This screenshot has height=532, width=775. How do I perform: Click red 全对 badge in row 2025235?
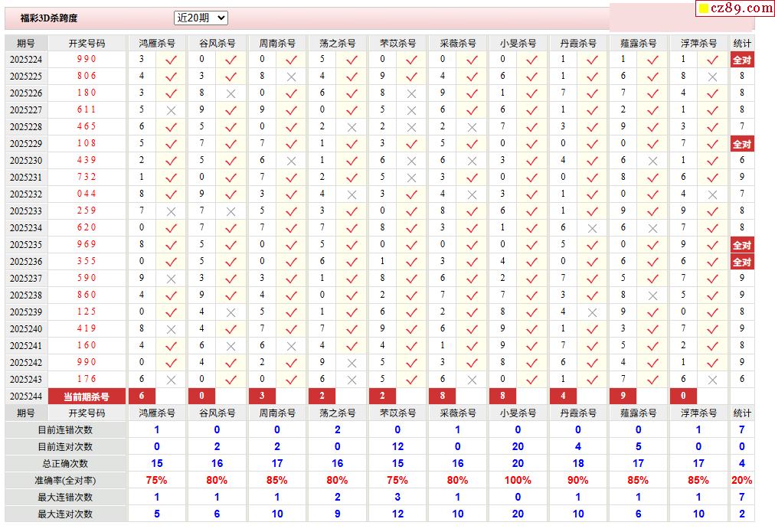[742, 245]
